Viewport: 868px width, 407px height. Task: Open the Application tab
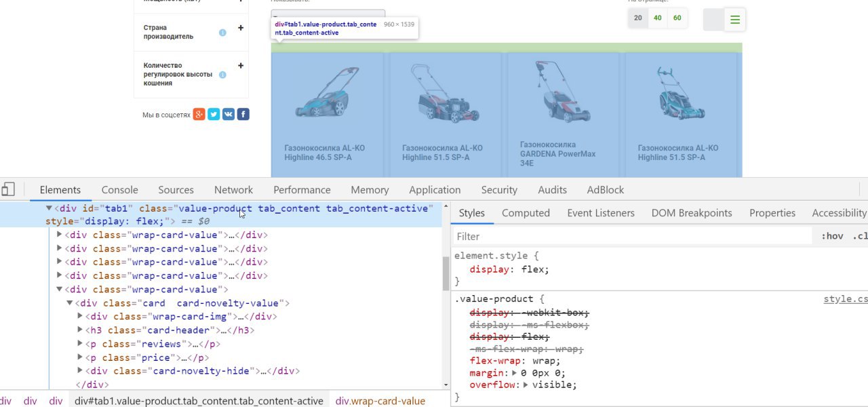pyautogui.click(x=435, y=190)
